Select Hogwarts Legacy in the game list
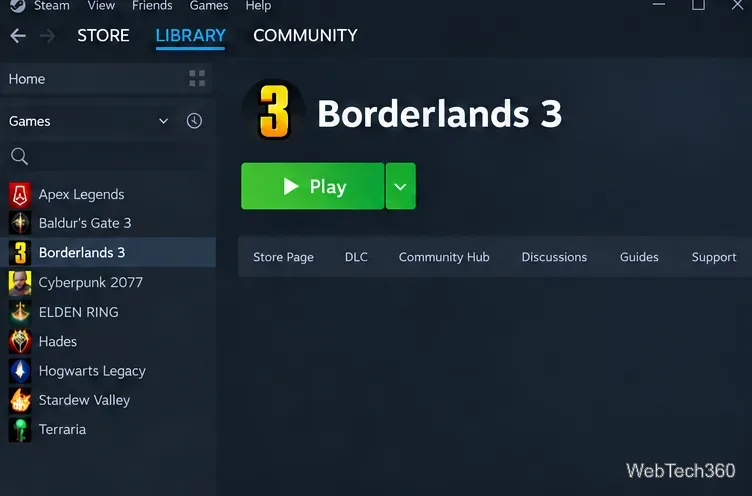Viewport: 752px width, 496px height. coord(108,371)
